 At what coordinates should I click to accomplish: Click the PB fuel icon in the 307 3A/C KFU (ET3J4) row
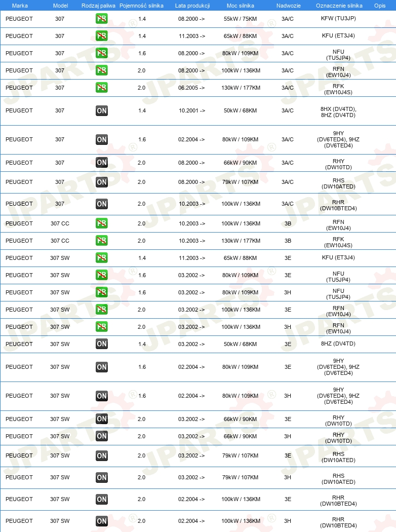pos(102,36)
